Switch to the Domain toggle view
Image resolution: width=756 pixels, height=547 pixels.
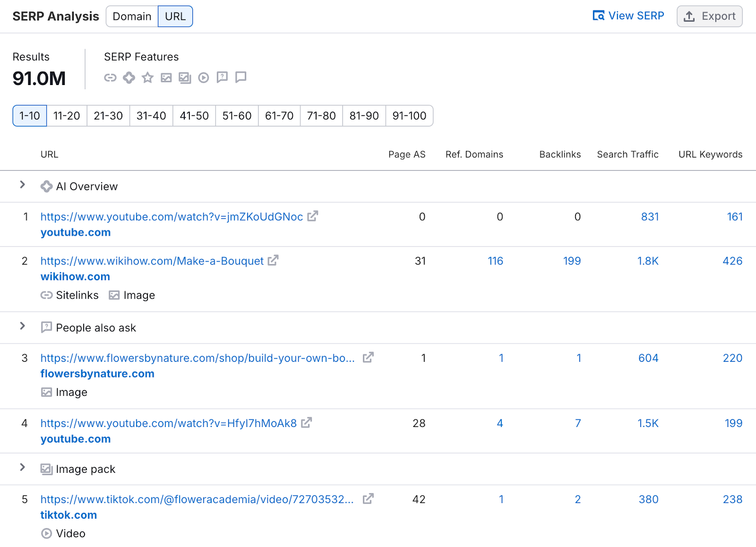coord(132,16)
